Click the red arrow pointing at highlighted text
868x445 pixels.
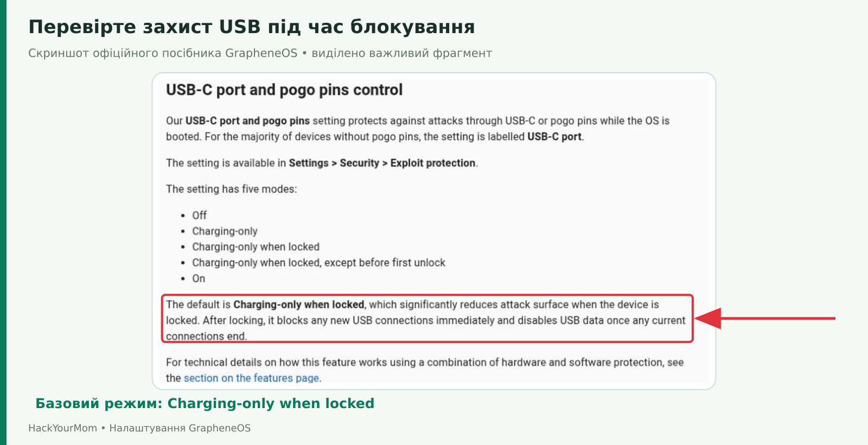coord(765,318)
